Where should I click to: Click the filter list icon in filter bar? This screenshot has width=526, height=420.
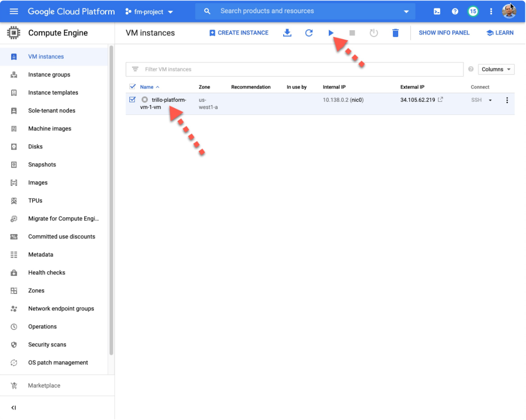[135, 69]
